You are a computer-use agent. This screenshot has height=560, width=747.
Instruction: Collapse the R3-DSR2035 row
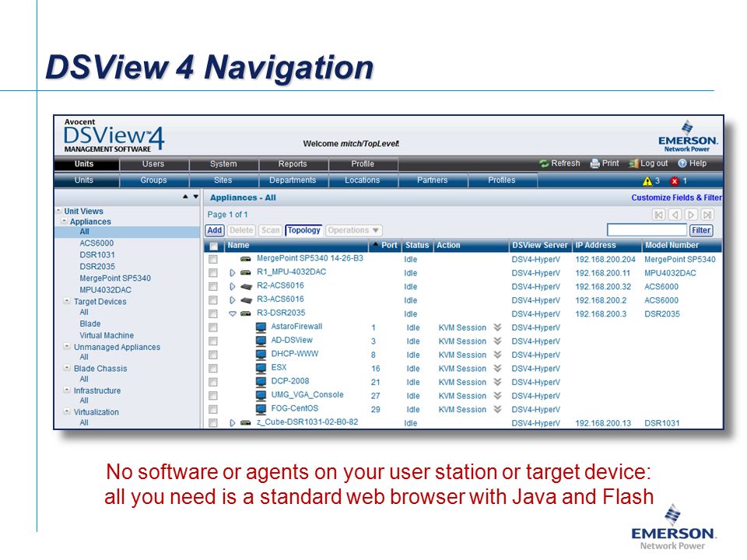(x=233, y=313)
